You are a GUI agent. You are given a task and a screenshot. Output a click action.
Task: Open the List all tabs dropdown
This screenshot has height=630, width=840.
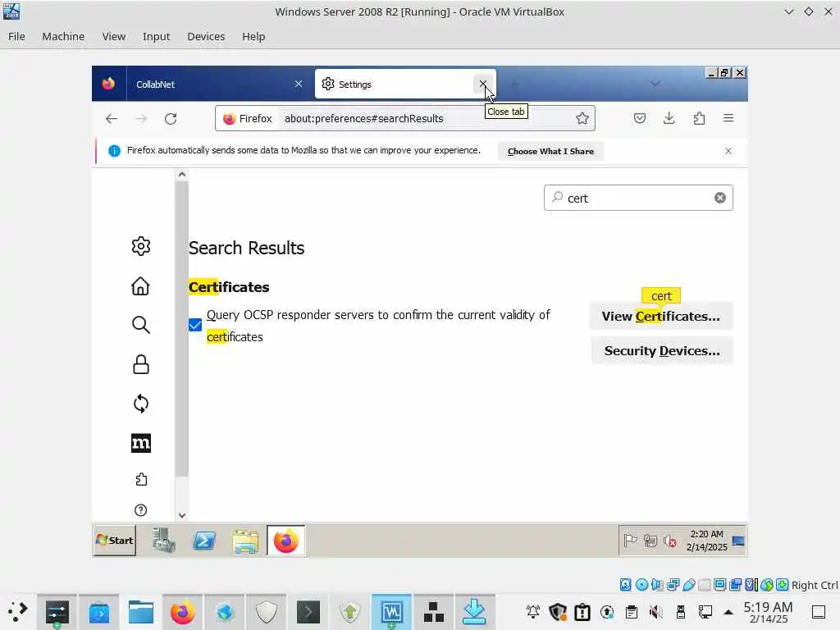coord(655,84)
